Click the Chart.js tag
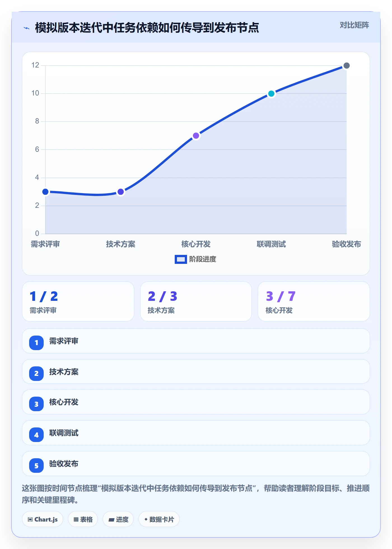Image resolution: width=392 pixels, height=549 pixels. point(43,519)
